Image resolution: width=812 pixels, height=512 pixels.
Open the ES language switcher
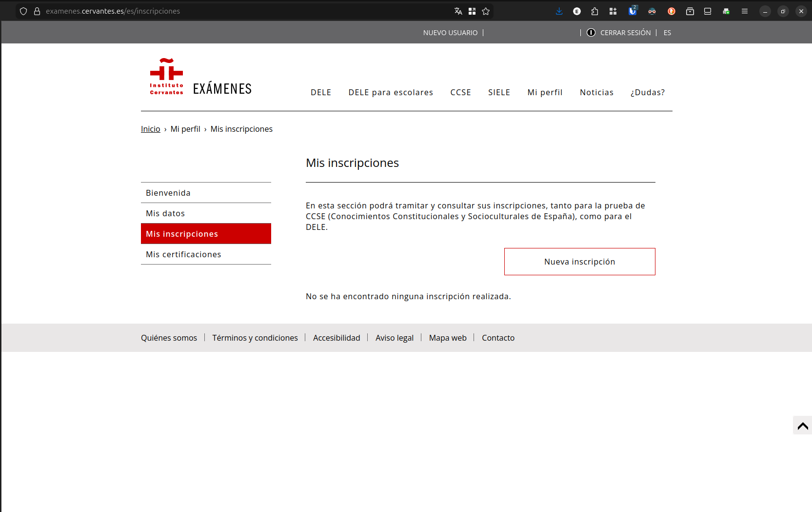[667, 32]
